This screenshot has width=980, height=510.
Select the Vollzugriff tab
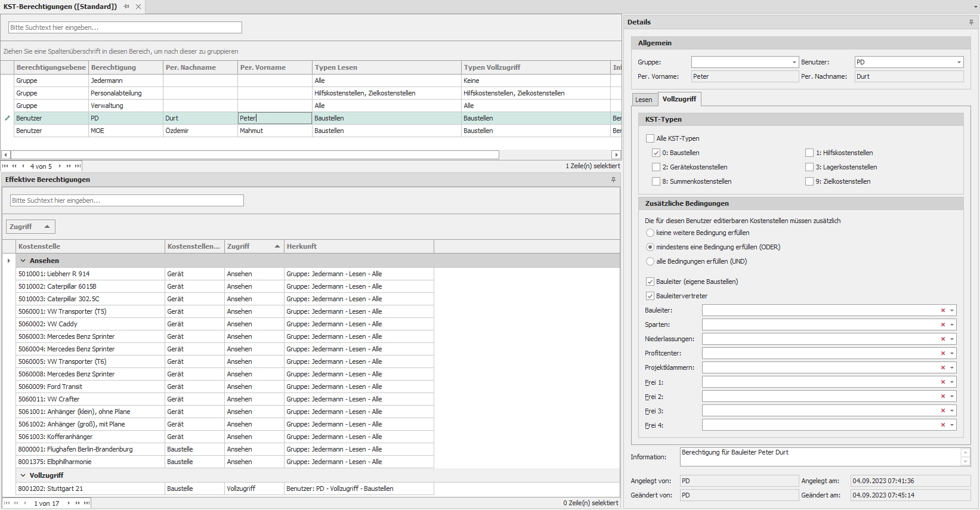(679, 99)
